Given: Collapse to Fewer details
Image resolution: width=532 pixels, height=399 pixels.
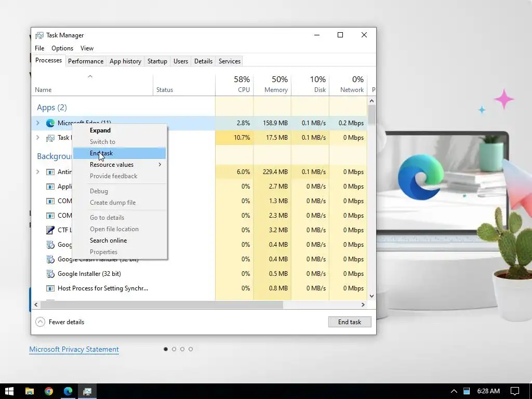Looking at the screenshot, I should [60, 322].
